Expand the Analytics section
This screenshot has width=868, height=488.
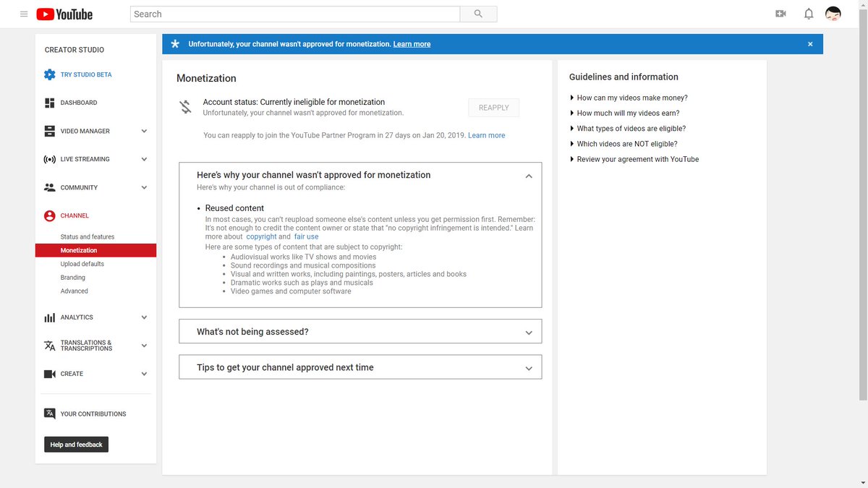[x=144, y=317]
